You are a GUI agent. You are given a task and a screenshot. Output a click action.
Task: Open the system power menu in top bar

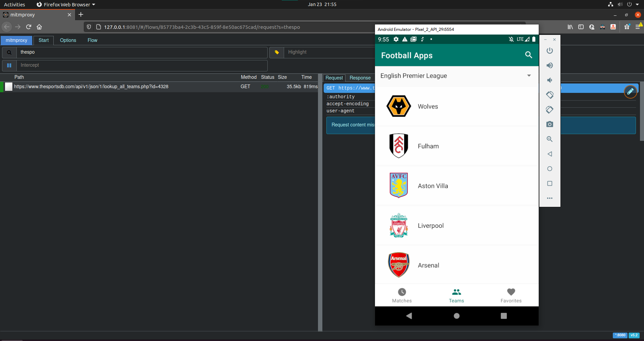click(632, 4)
